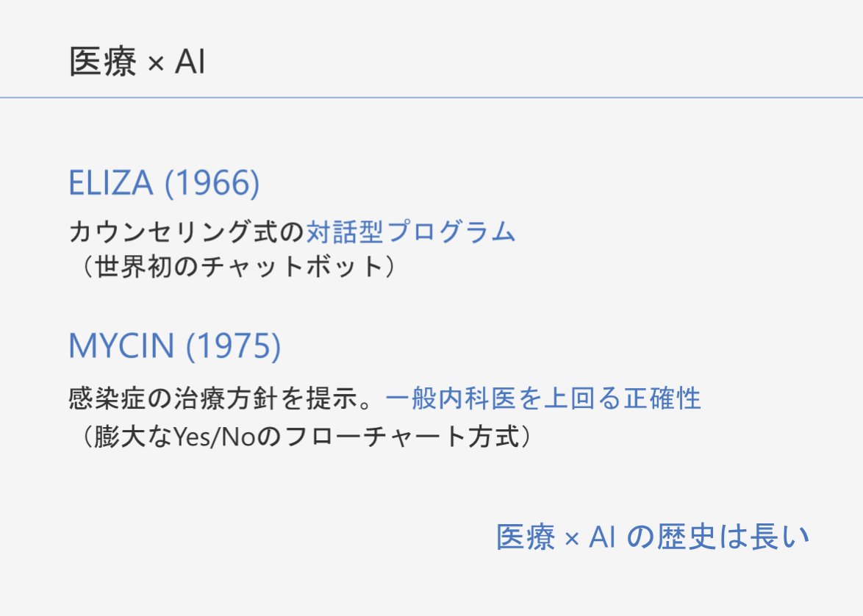The width and height of the screenshot is (863, 616).
Task: Click the word MYCIN in the heading
Action: point(121,346)
